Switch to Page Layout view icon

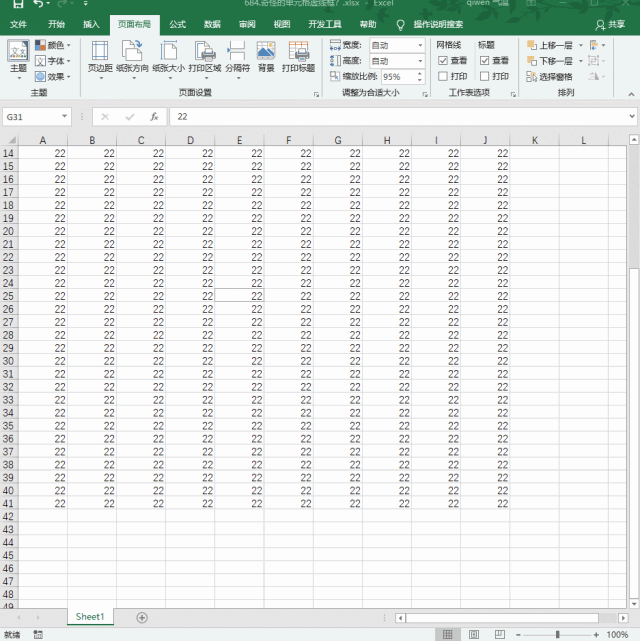click(474, 634)
